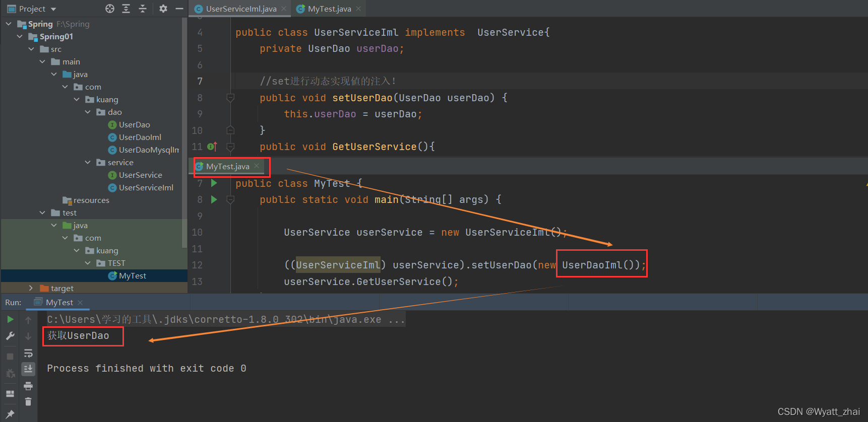
Task: Collapse the TEST package
Action: click(x=88, y=263)
